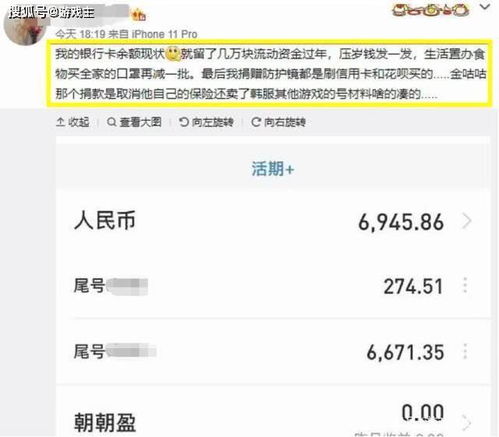The width and height of the screenshot is (499, 437).
Task: Click the badge icon beside the username
Action: [x=139, y=15]
